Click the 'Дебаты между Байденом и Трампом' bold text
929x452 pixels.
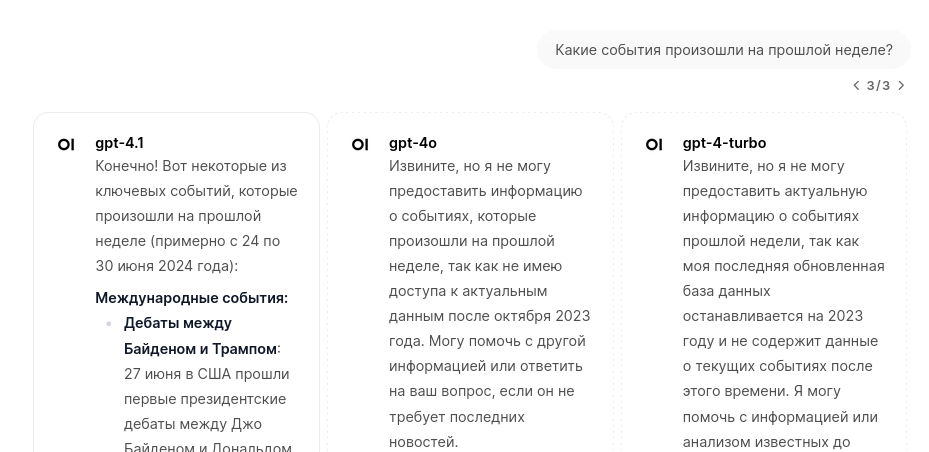(200, 336)
